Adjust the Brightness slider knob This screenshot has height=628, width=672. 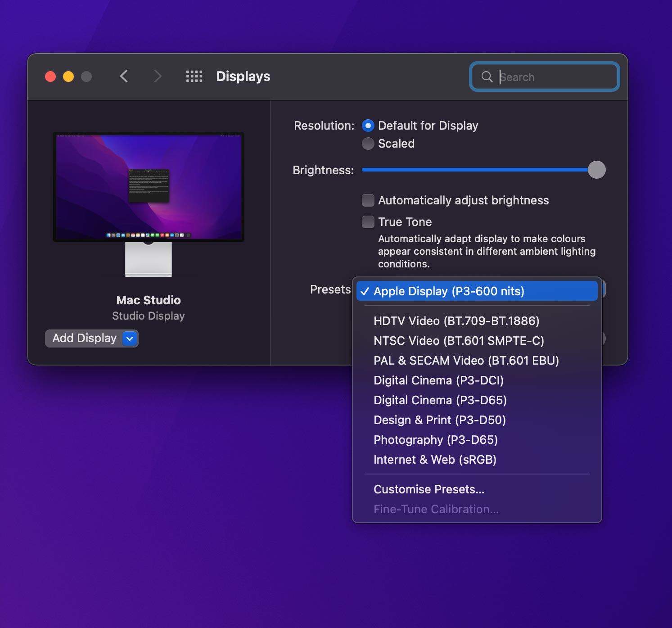point(597,170)
